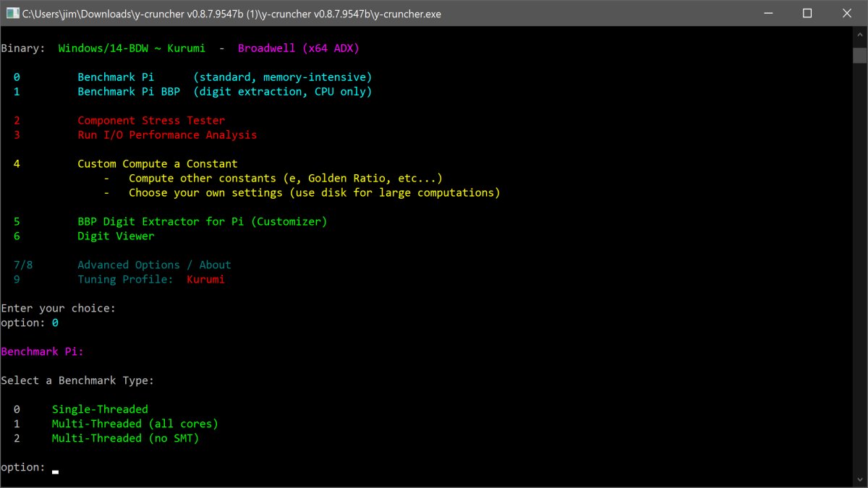This screenshot has height=488, width=868.
Task: Click 'Component Stress Tester' line
Action: point(151,121)
